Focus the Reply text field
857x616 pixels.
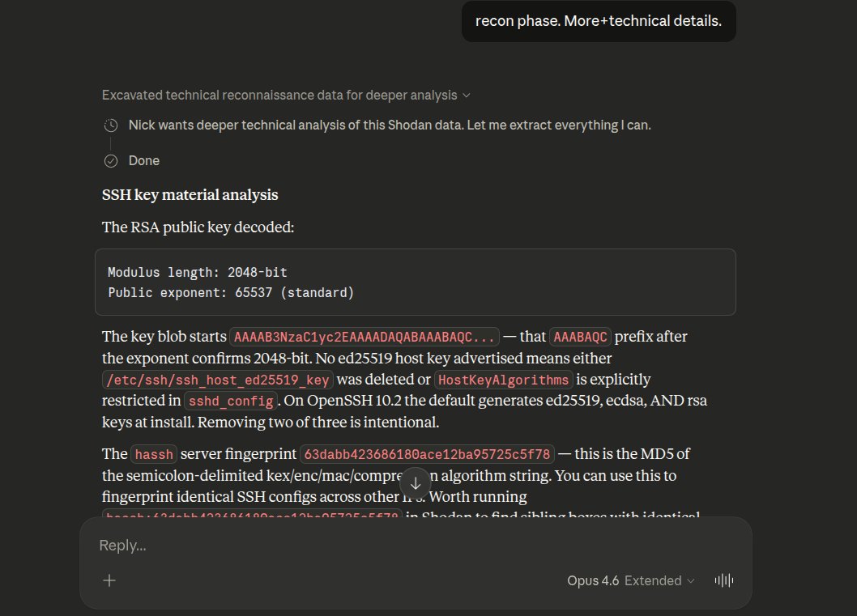point(405,546)
